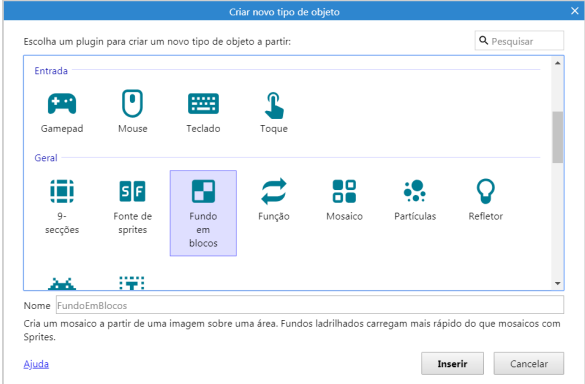Select the partially visible dotted text plugin icon
This screenshot has width=585, height=384.
point(132,283)
